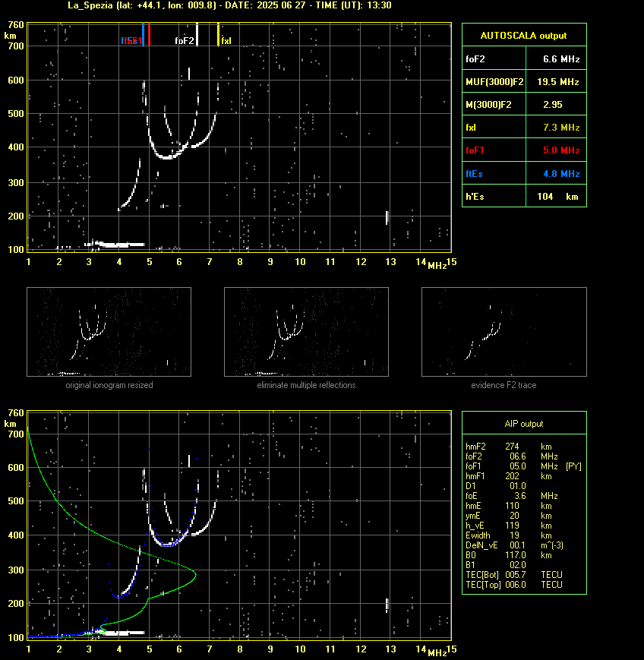Select the yellow fxI label in table
This screenshot has height=660, width=644.
[x=471, y=127]
